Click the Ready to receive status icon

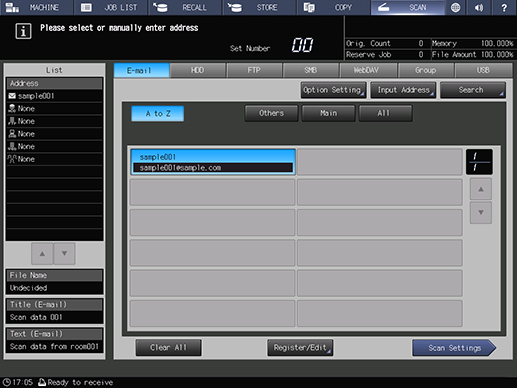42,382
